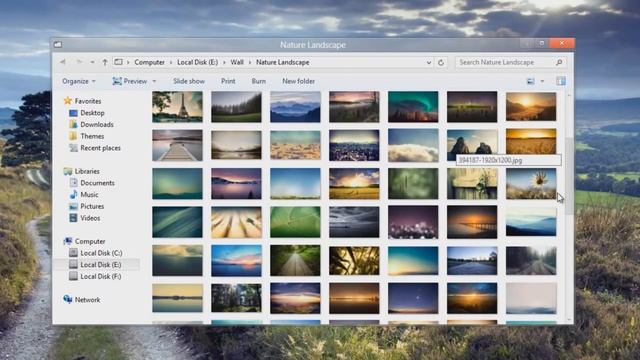
Task: Click the window system menu icon
Action: [x=58, y=44]
